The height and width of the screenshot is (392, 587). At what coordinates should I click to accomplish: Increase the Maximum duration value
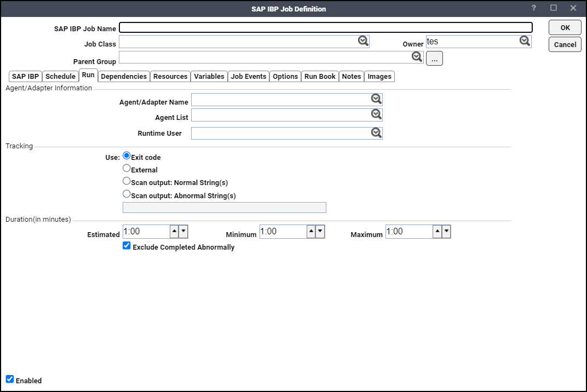[x=438, y=232]
